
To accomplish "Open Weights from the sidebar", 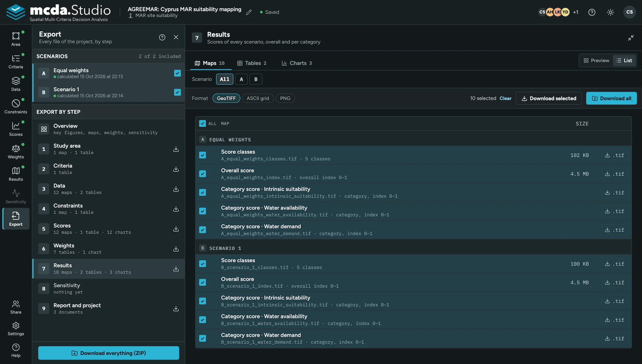I will pyautogui.click(x=16, y=152).
